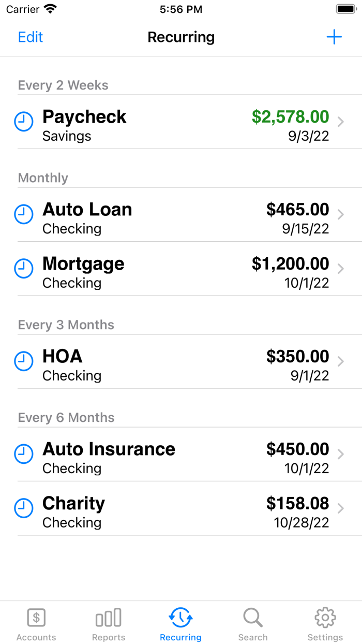The height and width of the screenshot is (644, 362).
Task: Open the Search tab's magnifier icon
Action: [253, 617]
